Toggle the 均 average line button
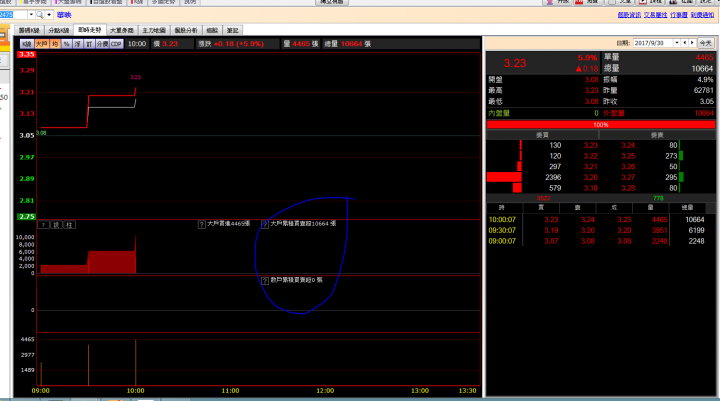Viewport: 720px width, 401px height. coord(55,44)
